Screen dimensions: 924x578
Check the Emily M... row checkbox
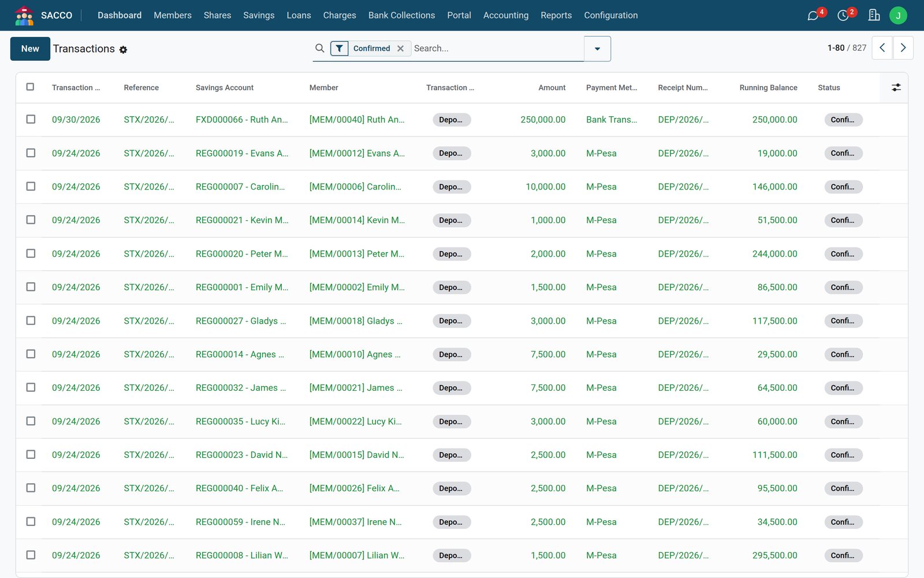31,287
